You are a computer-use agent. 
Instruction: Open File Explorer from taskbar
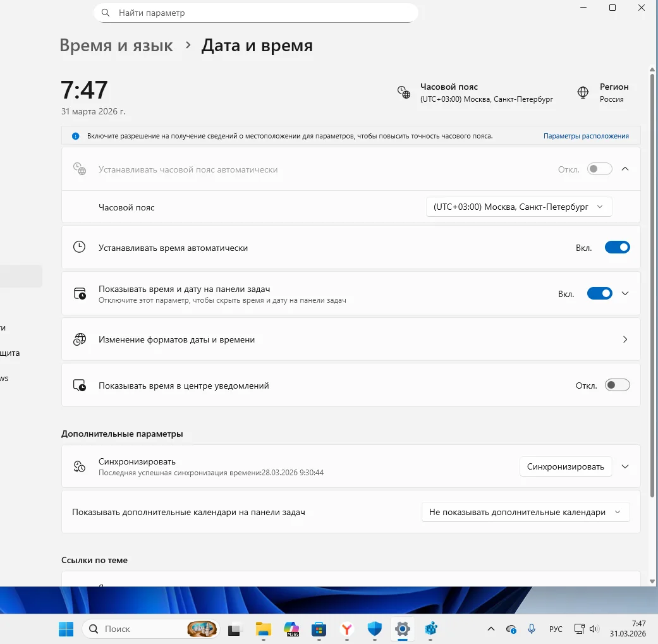tap(263, 629)
